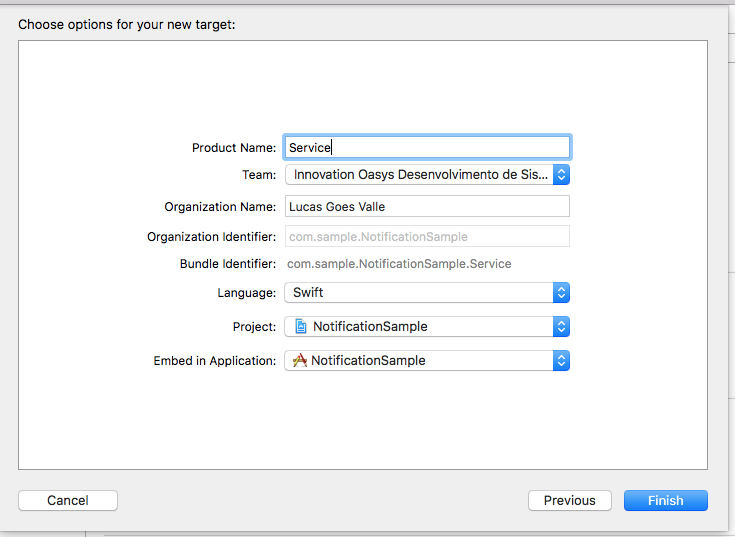Click the 'Project:' label
Screen dimensions: 735x537
255,327
